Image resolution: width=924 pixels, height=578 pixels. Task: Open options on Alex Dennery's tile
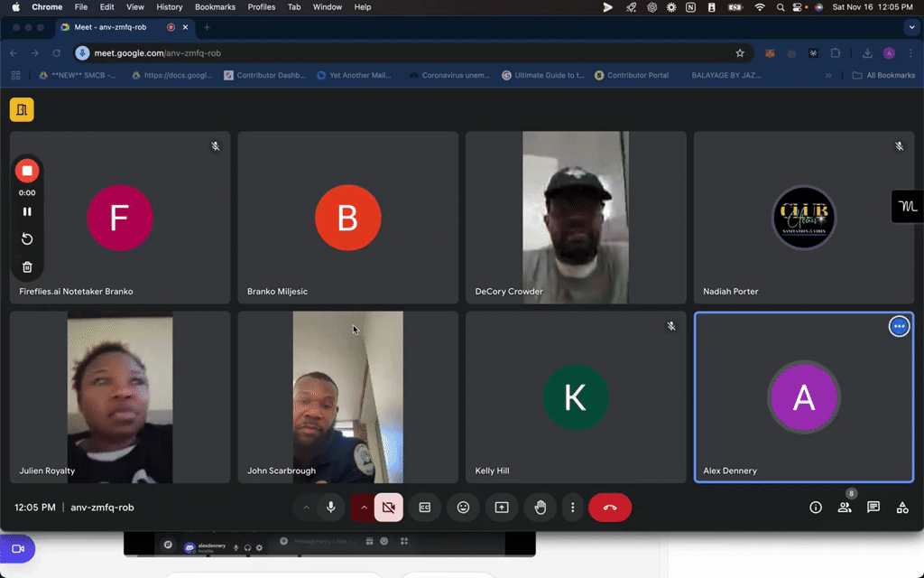click(899, 326)
